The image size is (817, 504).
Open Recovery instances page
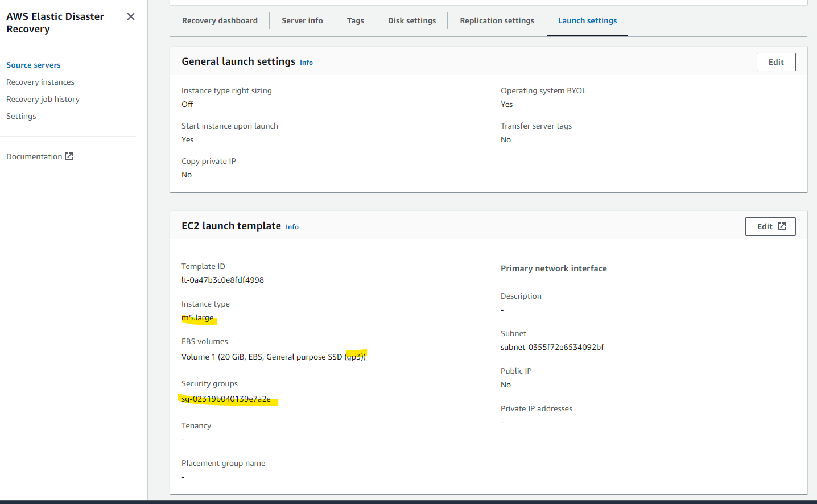[x=40, y=82]
